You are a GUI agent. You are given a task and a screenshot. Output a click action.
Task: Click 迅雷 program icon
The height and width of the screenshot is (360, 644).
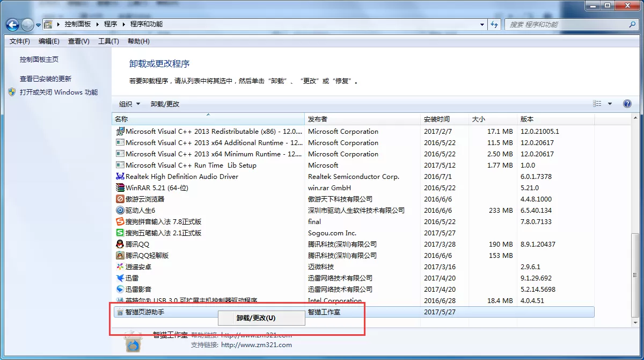click(x=120, y=278)
